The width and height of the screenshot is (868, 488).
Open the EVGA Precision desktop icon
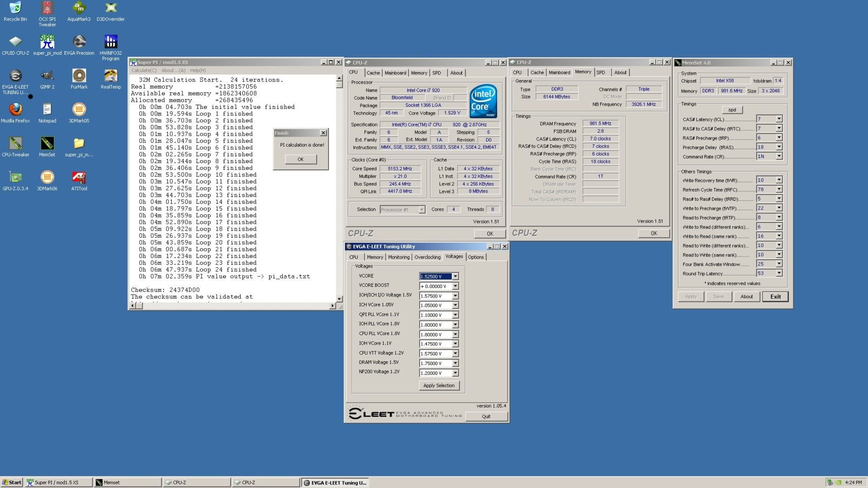point(79,43)
